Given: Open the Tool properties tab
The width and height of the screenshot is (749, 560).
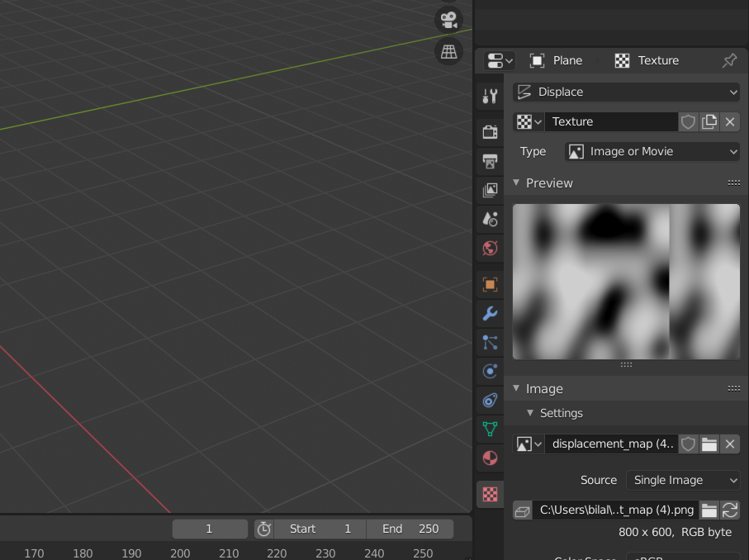Looking at the screenshot, I should point(490,95).
